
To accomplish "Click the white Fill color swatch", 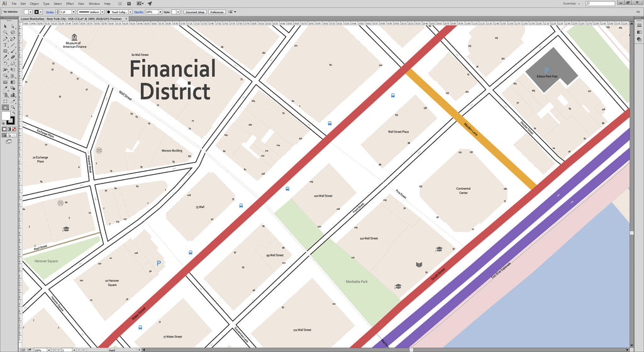I will tap(7, 117).
